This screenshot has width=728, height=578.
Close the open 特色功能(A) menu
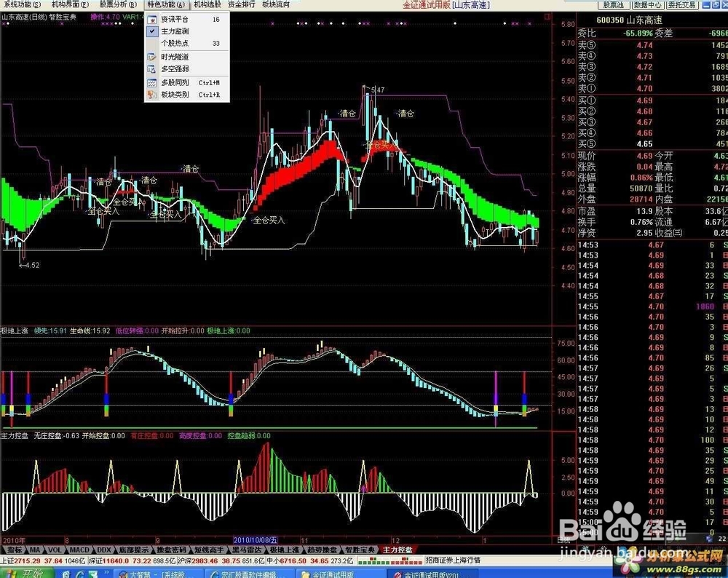167,4
